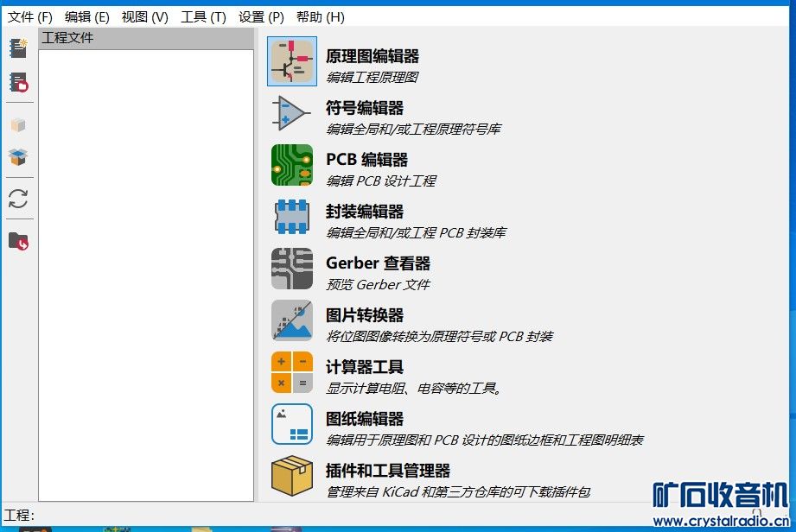Viewport: 796px width, 532px height.
Task: Launch the image converter icon
Action: point(292,320)
